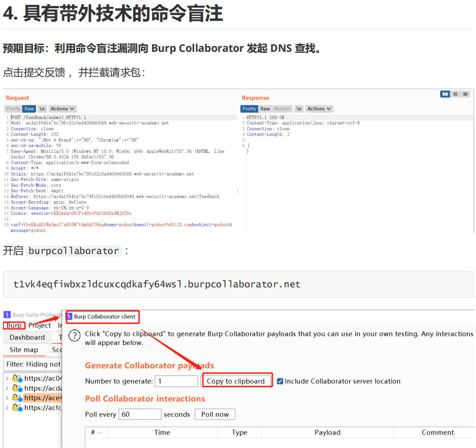The height and width of the screenshot is (448, 476).
Task: Click the Request panel title
Action: click(17, 98)
